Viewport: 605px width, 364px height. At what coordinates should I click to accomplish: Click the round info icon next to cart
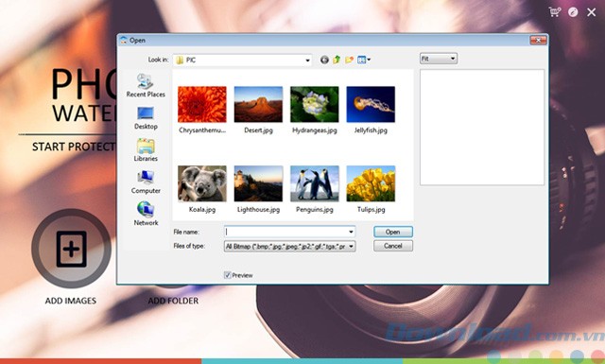pos(573,12)
